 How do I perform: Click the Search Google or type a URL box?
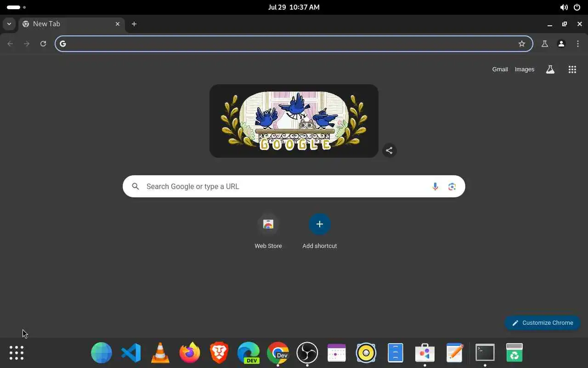pos(294,186)
